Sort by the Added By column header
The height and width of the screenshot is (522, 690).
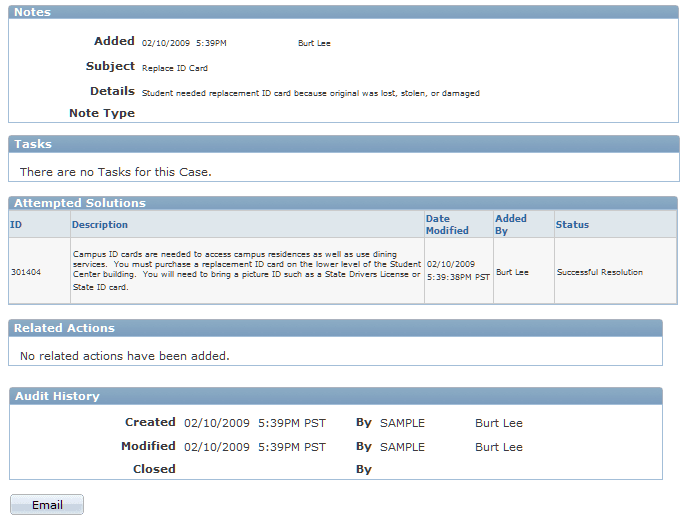510,224
